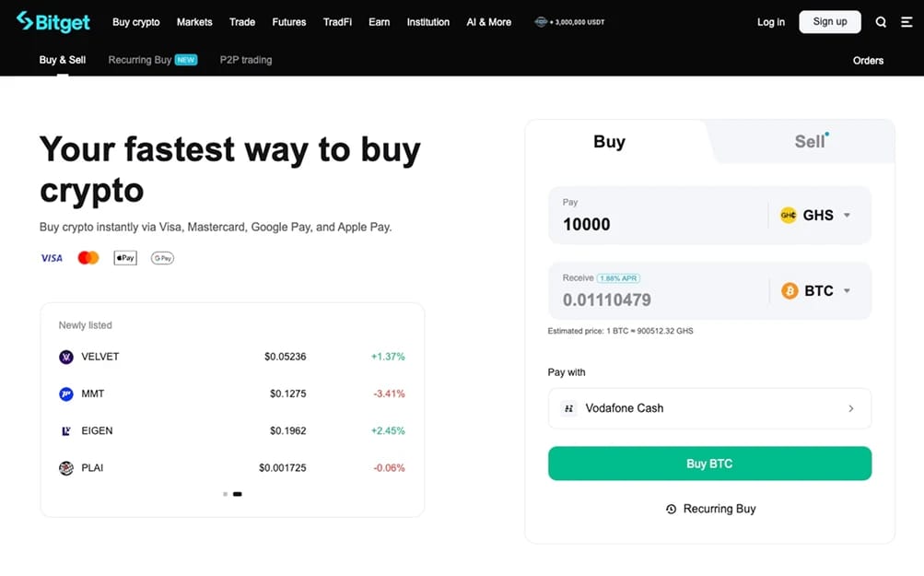Click the Pay with label
Image resolution: width=924 pixels, height=576 pixels.
567,372
